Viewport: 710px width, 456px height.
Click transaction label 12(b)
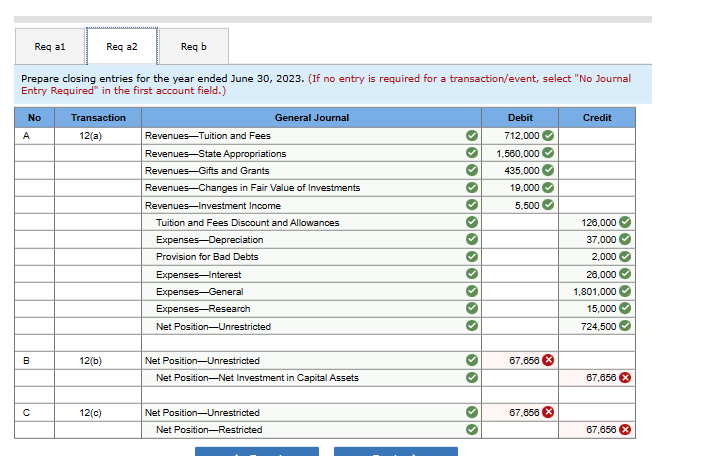(x=91, y=360)
